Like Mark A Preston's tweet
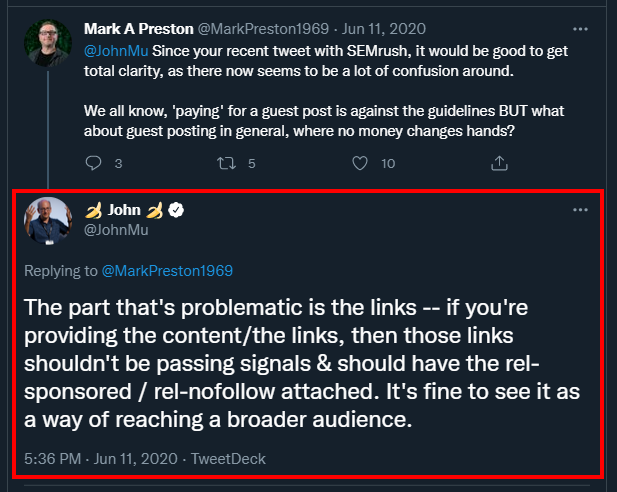This screenshot has height=492, width=617. tap(361, 163)
